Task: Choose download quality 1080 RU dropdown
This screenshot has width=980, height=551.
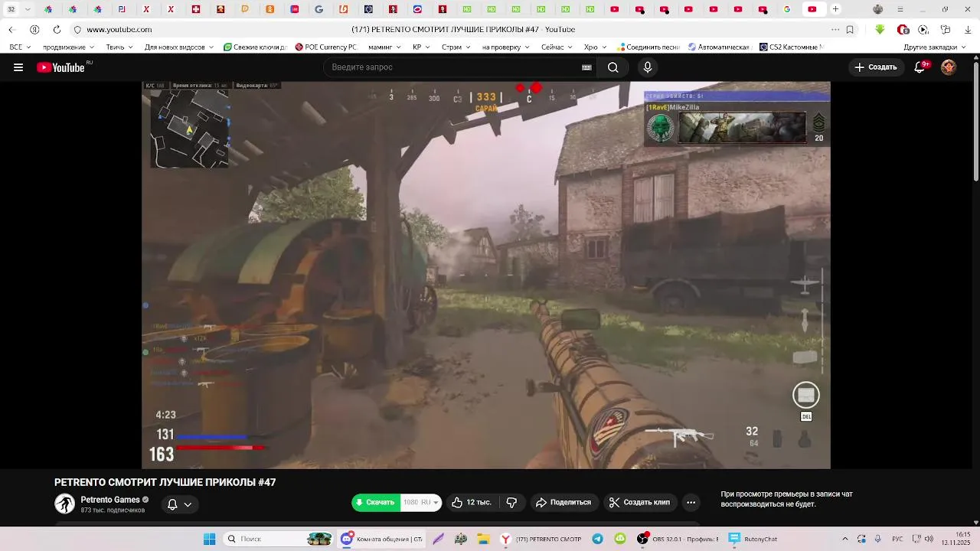Action: click(422, 503)
